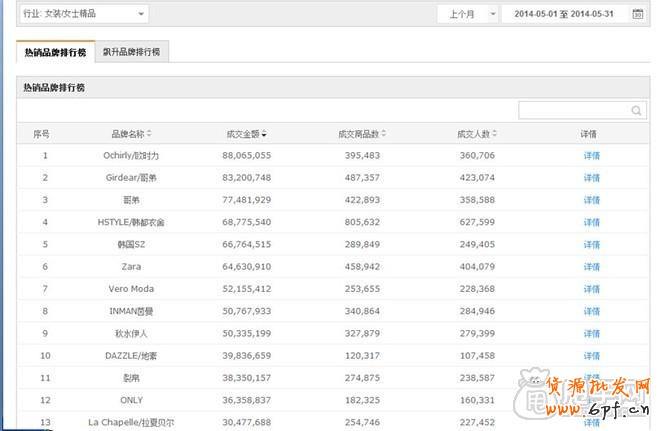660x431 pixels.
Task: Sort by 成交人数 column
Action: click(477, 134)
